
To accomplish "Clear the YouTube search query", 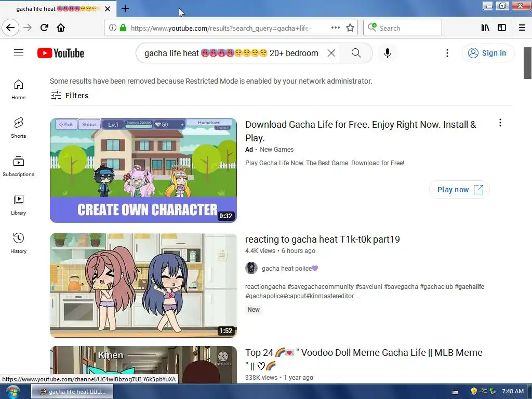I will [331, 53].
